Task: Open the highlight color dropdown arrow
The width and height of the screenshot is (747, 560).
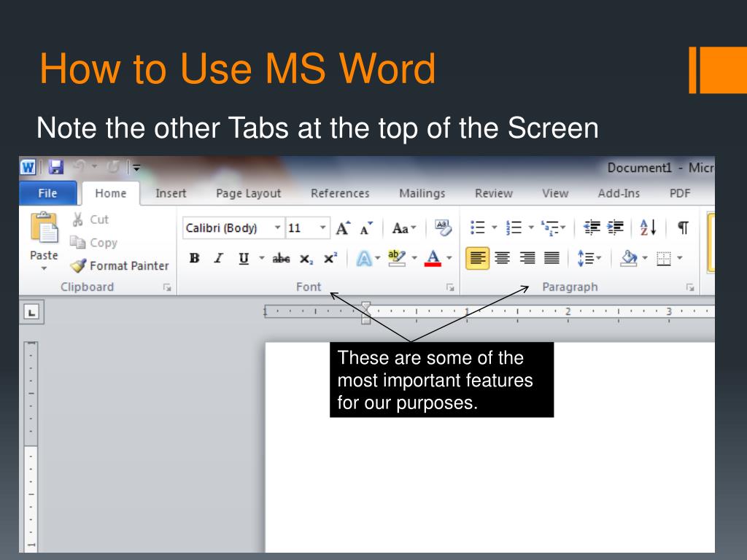Action: click(x=414, y=258)
